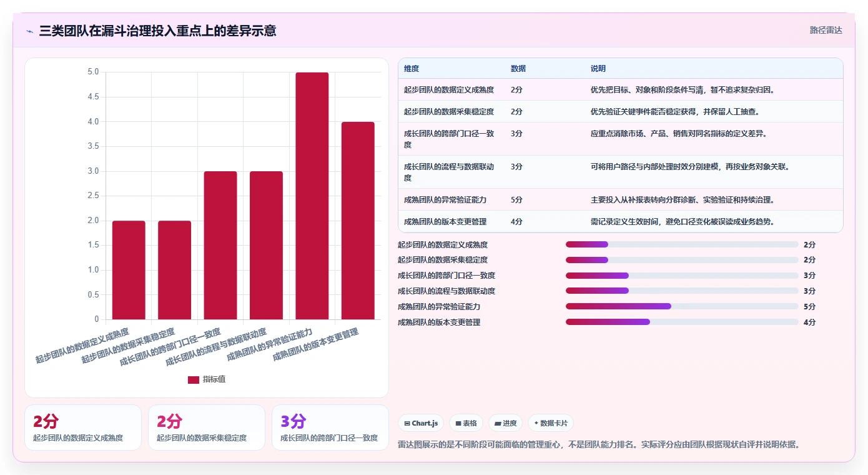Select the 表格 tag
The image size is (868, 475).
(x=466, y=423)
